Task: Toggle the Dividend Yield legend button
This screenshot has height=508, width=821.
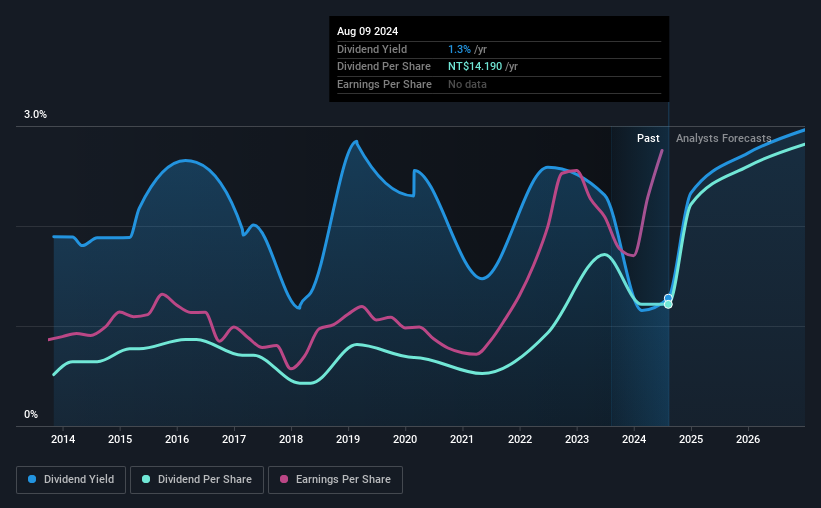Action: (x=71, y=480)
